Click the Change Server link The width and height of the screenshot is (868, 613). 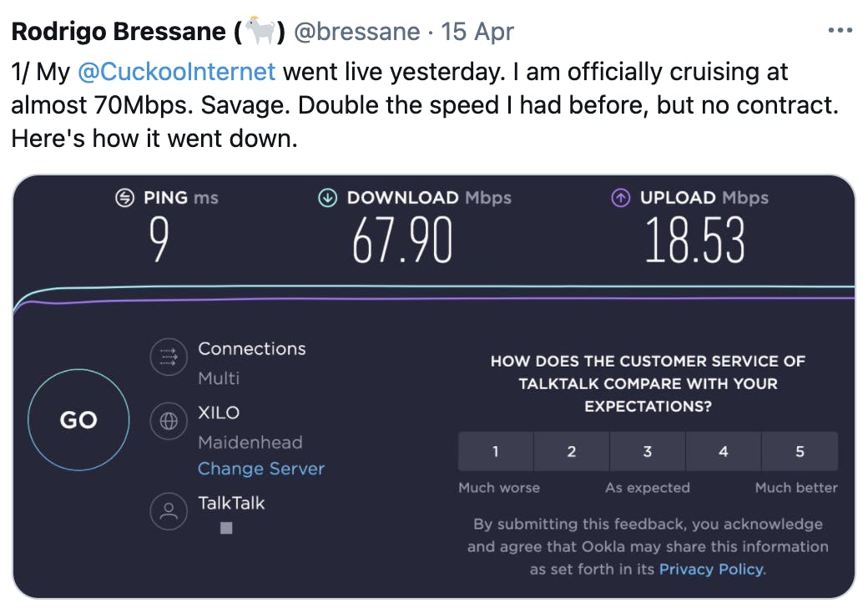pos(261,469)
